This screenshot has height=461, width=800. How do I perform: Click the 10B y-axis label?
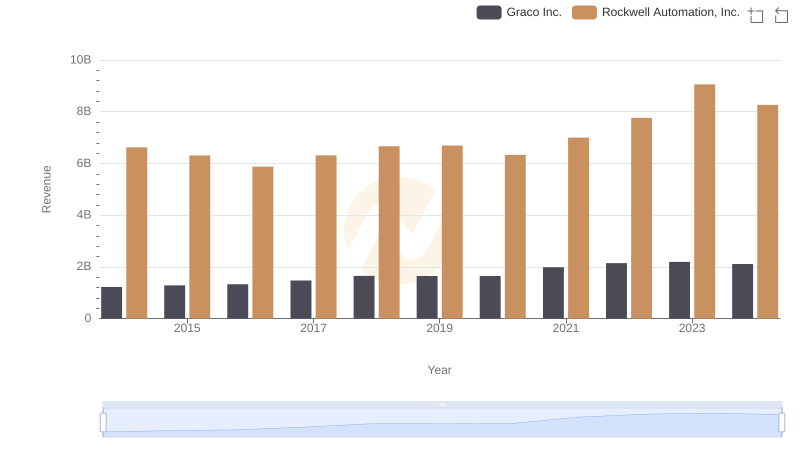tap(81, 60)
